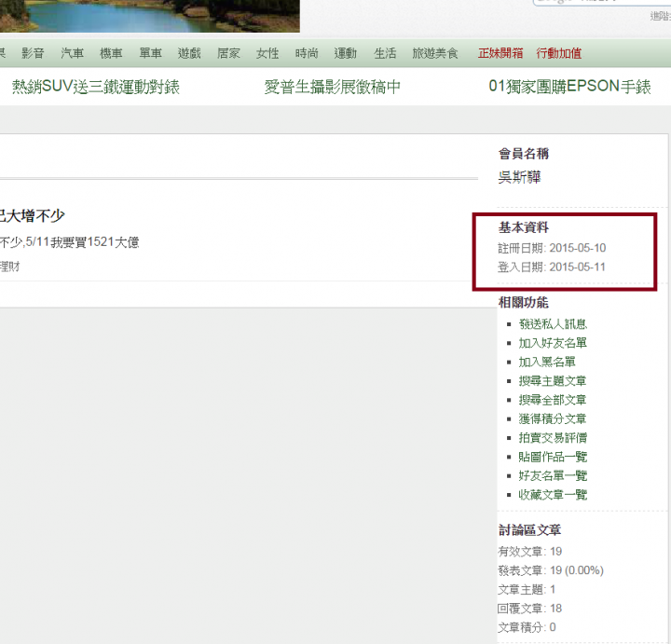Image resolution: width=671 pixels, height=644 pixels.
Task: Click the 收藏文章一覽 link
Action: click(553, 495)
